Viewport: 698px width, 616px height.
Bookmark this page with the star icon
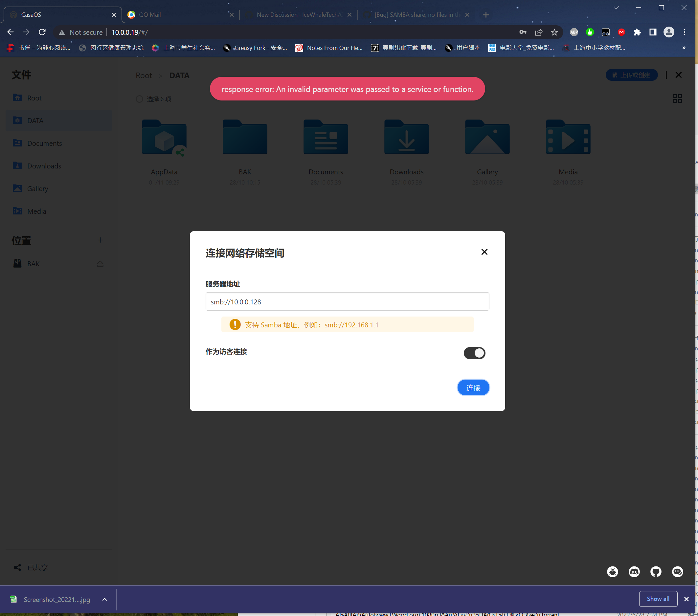click(x=554, y=32)
